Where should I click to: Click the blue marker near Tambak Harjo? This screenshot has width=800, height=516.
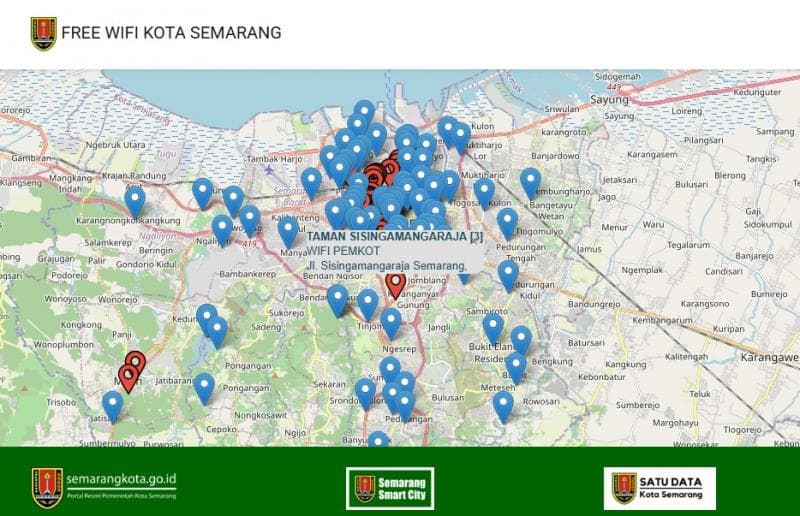click(x=311, y=182)
